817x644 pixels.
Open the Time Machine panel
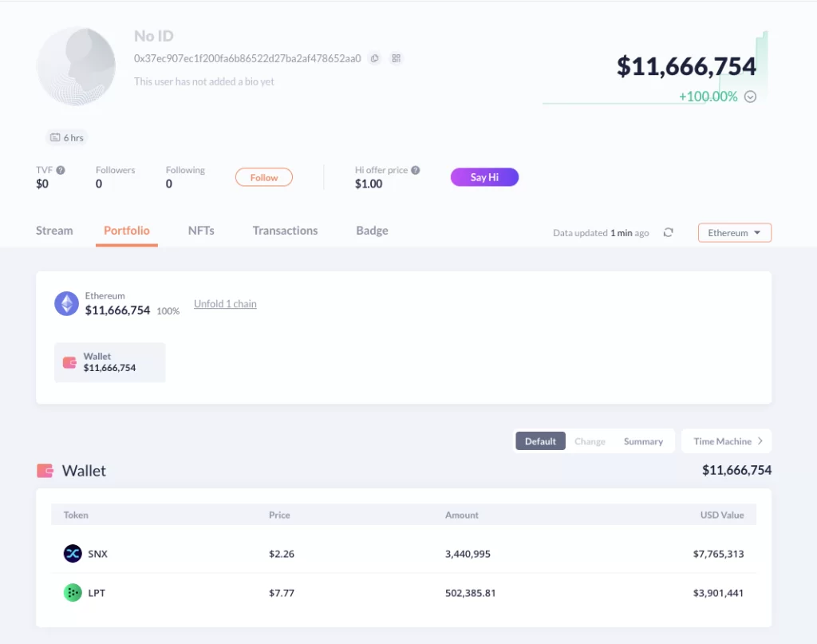tap(727, 441)
